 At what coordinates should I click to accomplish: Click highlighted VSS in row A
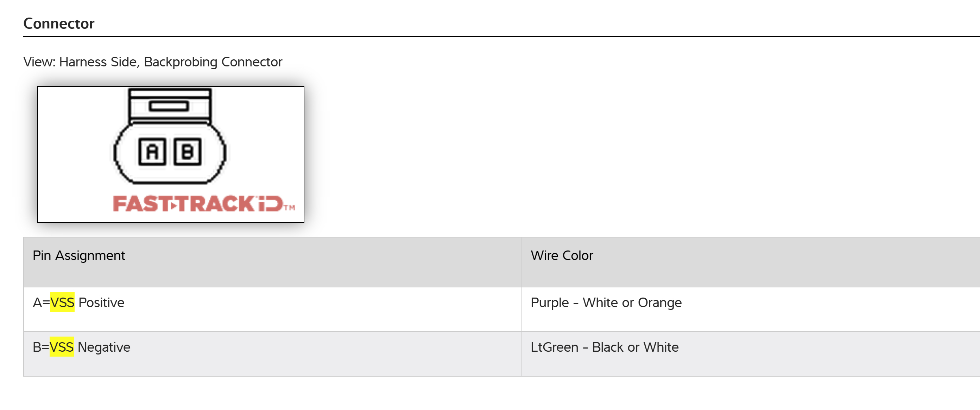pyautogui.click(x=62, y=302)
